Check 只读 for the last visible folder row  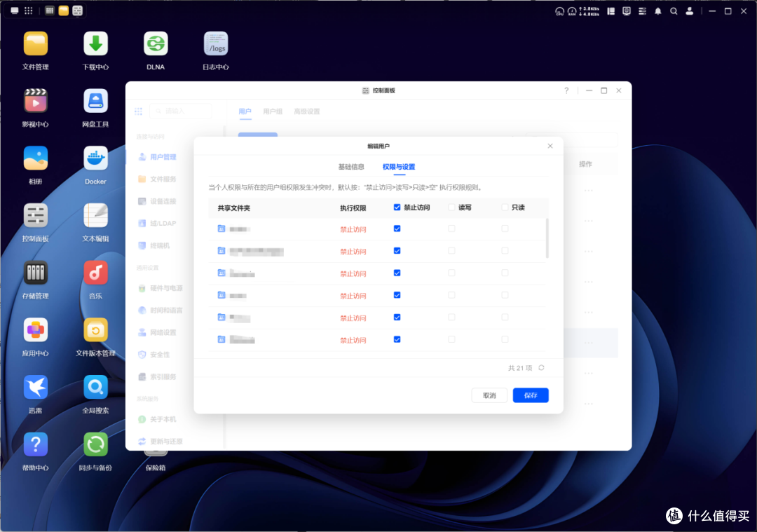pos(505,339)
